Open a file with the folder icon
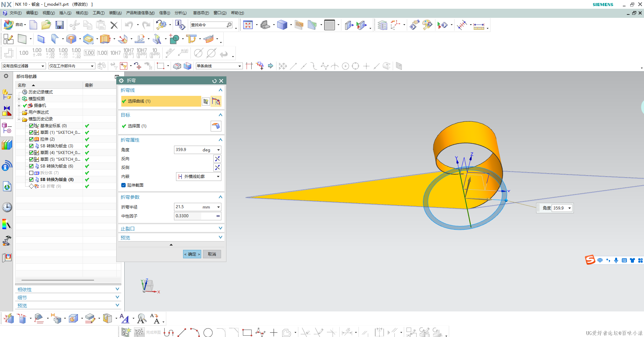 [46, 25]
